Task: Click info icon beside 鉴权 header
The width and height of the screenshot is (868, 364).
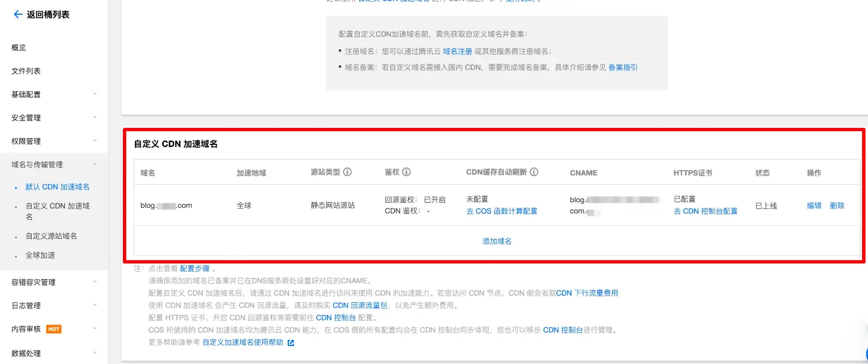Action: click(x=407, y=172)
